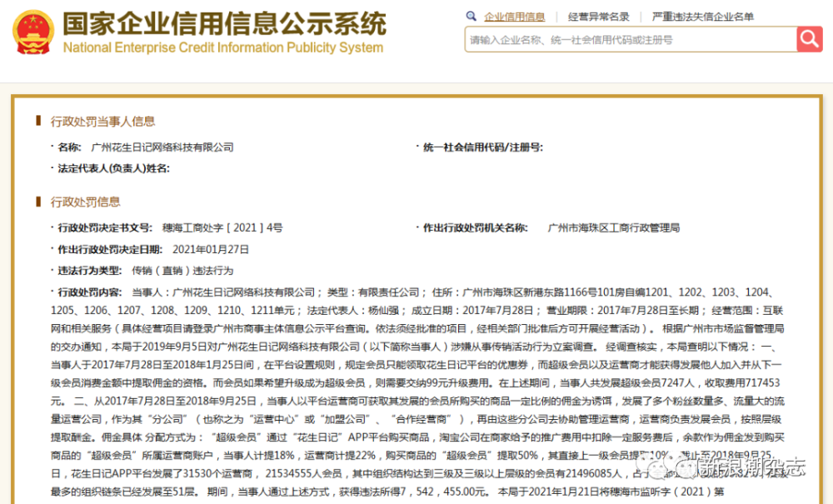The height and width of the screenshot is (504, 833).
Task: Click the violation type 传销(直销)违法行为
Action: (x=182, y=271)
